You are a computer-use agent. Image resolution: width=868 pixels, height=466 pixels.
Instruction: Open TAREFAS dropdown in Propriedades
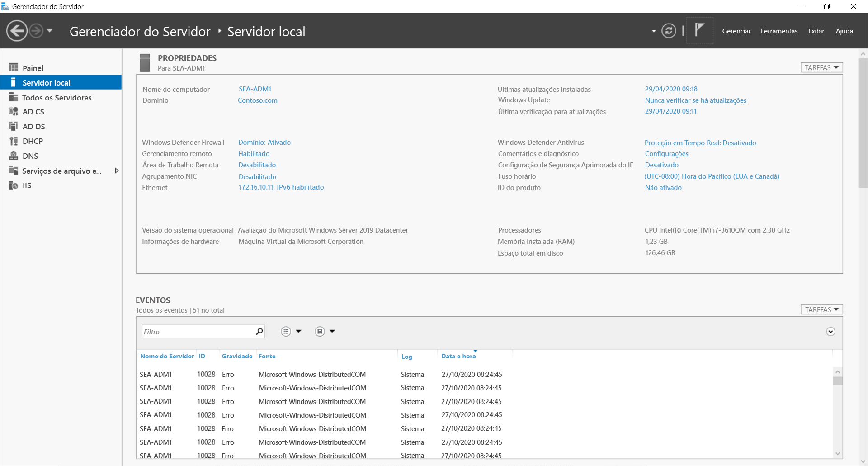[x=821, y=67]
